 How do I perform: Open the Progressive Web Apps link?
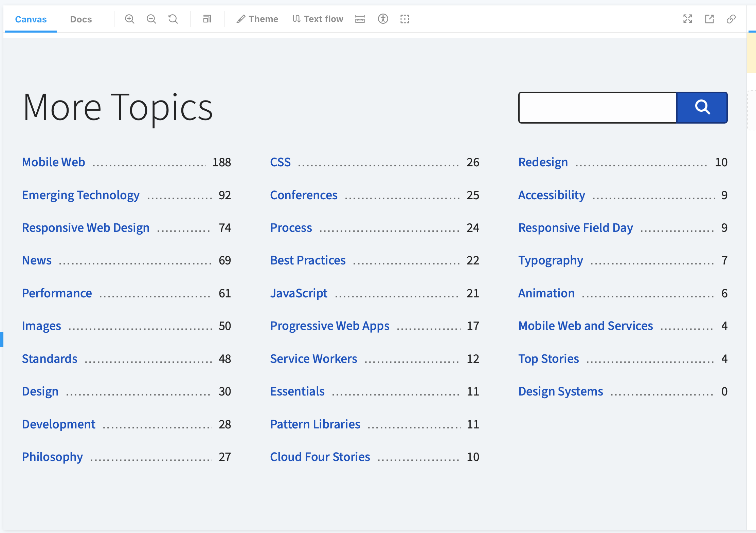pyautogui.click(x=329, y=326)
